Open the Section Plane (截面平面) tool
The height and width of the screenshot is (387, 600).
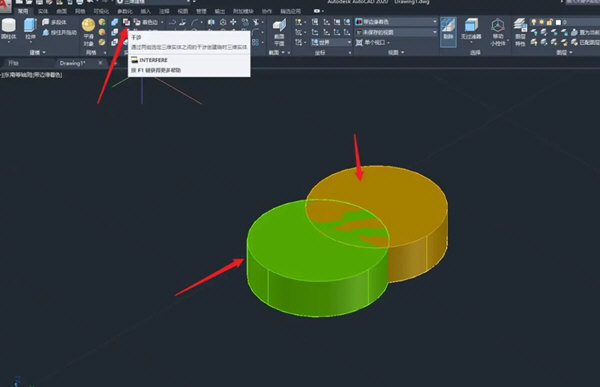[x=279, y=32]
